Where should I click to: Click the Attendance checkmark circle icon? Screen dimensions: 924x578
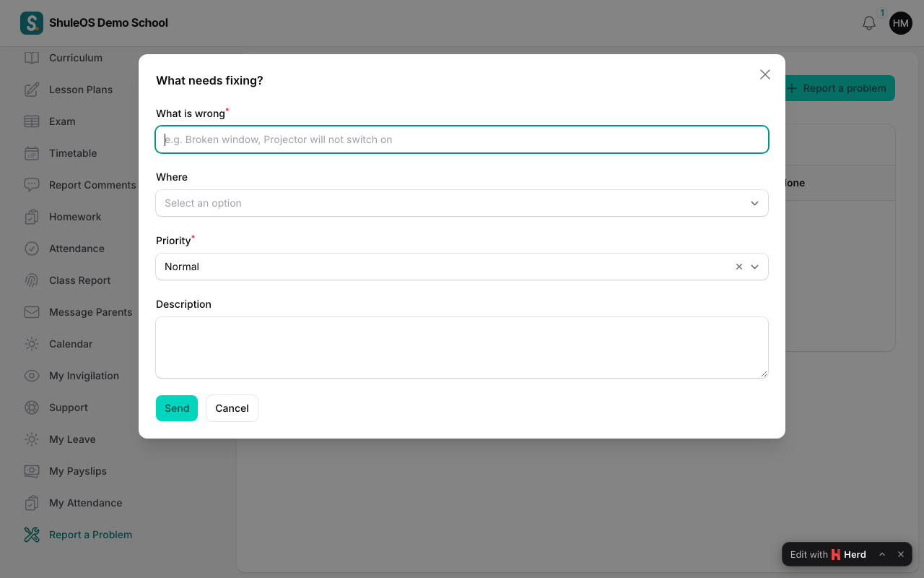pos(32,249)
